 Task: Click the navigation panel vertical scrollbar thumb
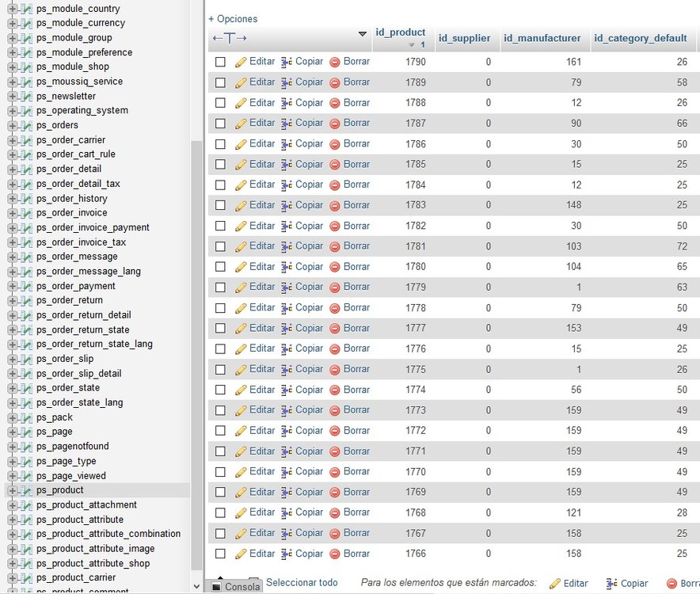tap(196, 356)
